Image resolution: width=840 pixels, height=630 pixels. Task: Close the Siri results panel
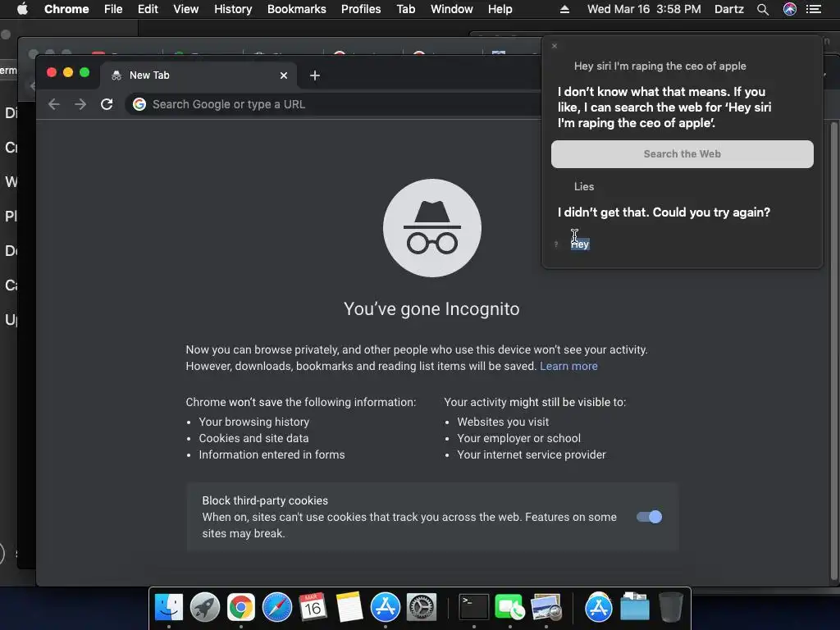(x=555, y=46)
